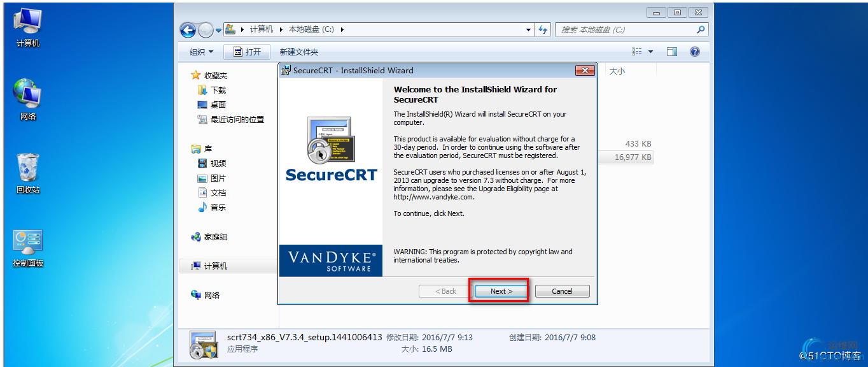Image resolution: width=868 pixels, height=367 pixels.
Task: Expand the 组织 dropdown menu
Action: 201,52
